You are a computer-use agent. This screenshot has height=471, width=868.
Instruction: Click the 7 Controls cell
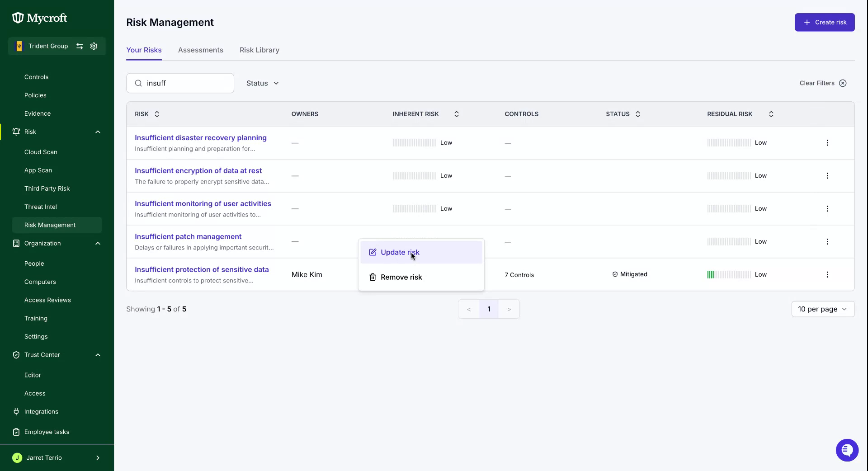pyautogui.click(x=519, y=275)
